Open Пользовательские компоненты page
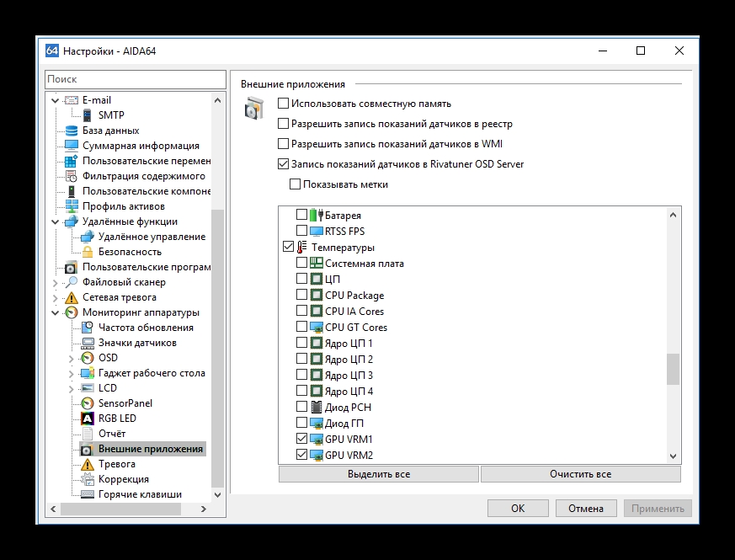 click(146, 191)
